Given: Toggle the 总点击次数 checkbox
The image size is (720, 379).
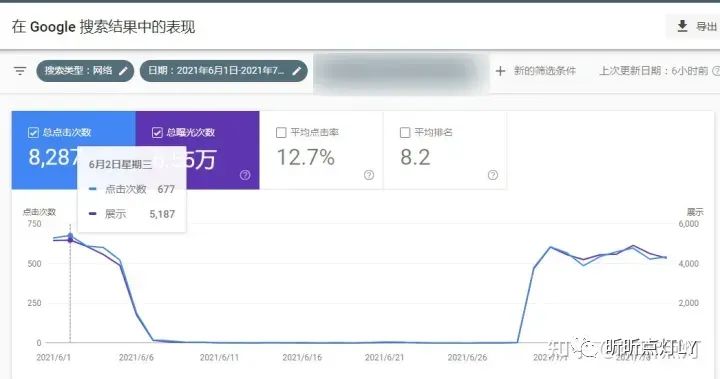Looking at the screenshot, I should click(x=33, y=133).
